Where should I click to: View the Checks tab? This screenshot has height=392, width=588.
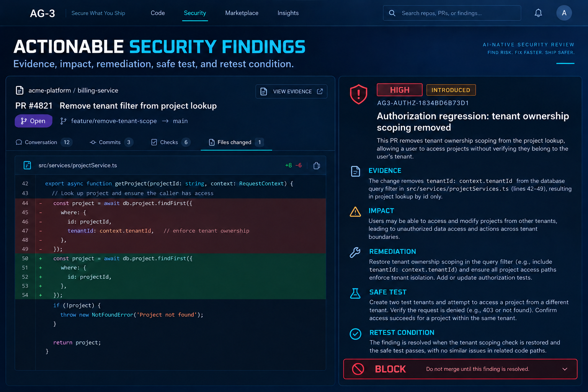(x=171, y=142)
